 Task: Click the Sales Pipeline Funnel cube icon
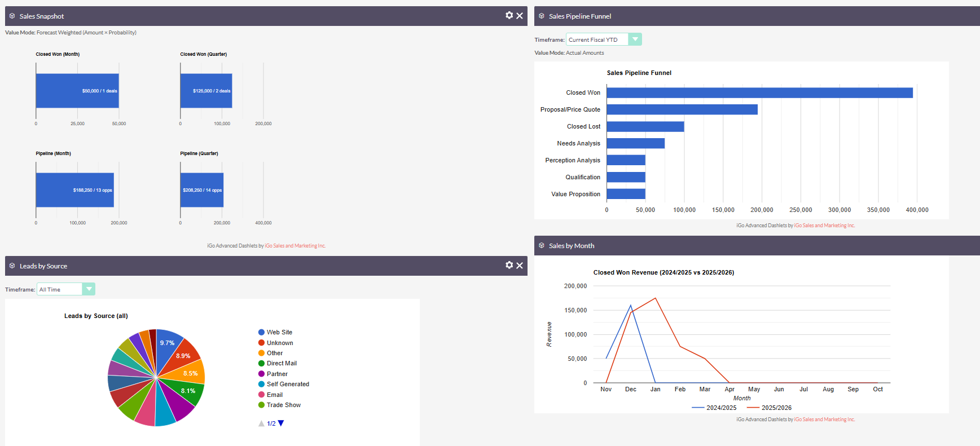click(542, 16)
